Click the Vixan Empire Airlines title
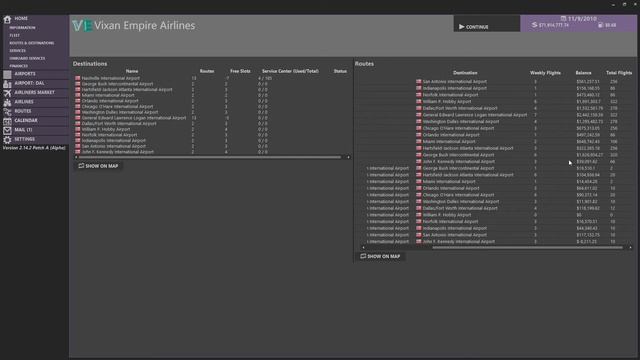 pos(144,26)
